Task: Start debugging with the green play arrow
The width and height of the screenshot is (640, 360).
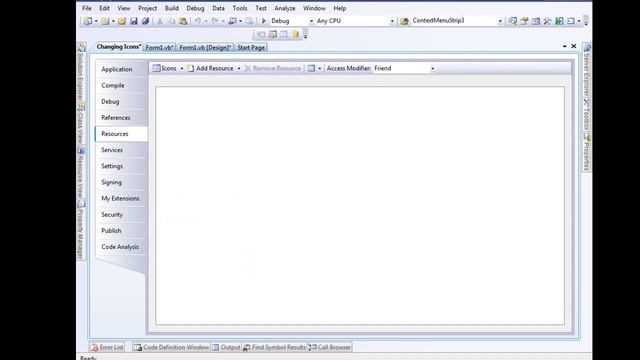Action: [263, 21]
